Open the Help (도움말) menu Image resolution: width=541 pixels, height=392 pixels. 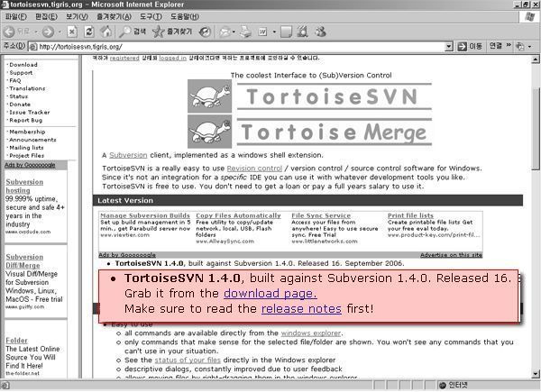pyautogui.click(x=185, y=16)
